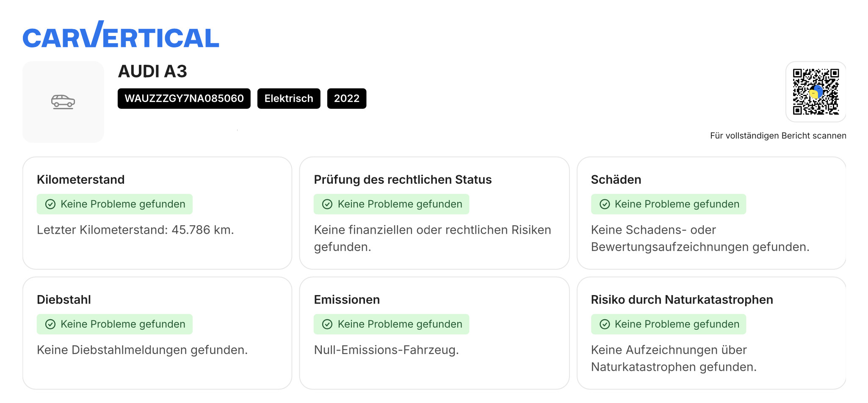Click the checkmark icon under Diebstahl
This screenshot has width=868, height=403.
(x=50, y=324)
